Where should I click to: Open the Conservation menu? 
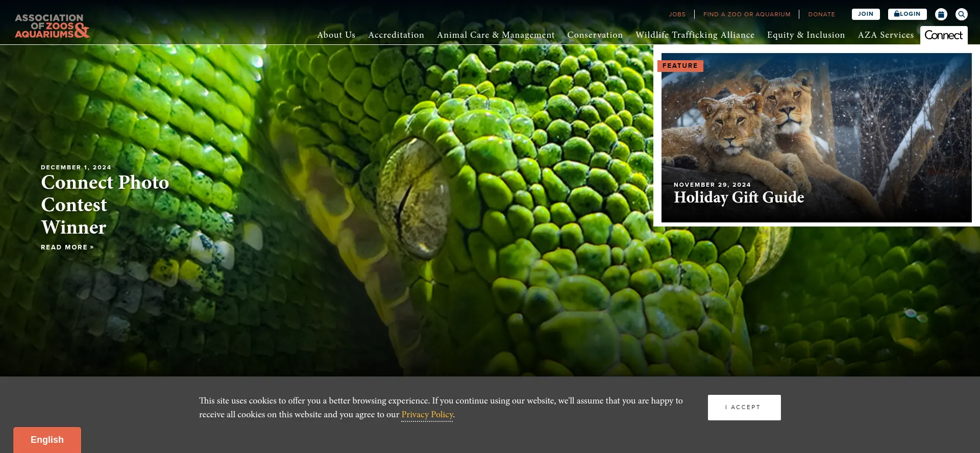pyautogui.click(x=595, y=35)
